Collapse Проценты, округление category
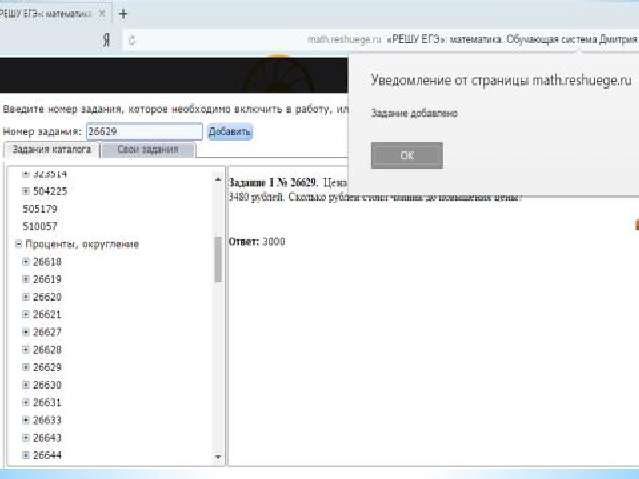This screenshot has height=479, width=639. click(x=18, y=244)
